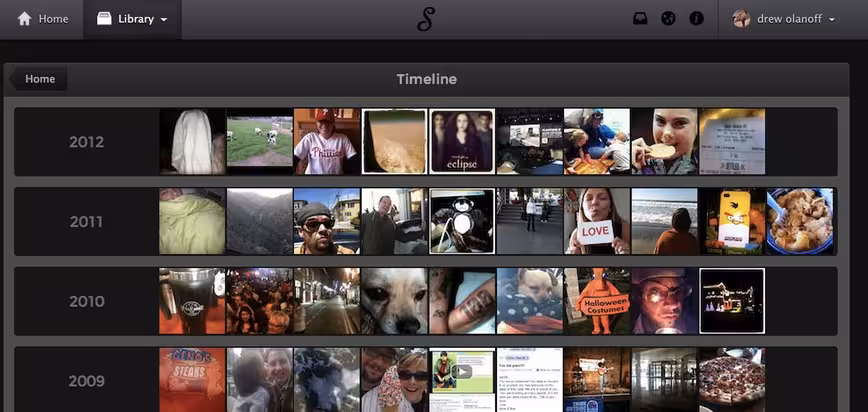
Task: Click the Home back button on Timeline
Action: (x=38, y=79)
